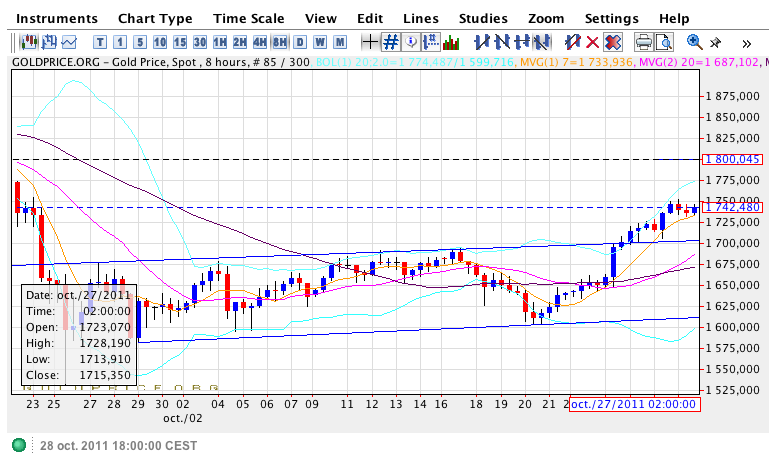Click the pushpin icon
This screenshot has height=462, width=781.
715,43
